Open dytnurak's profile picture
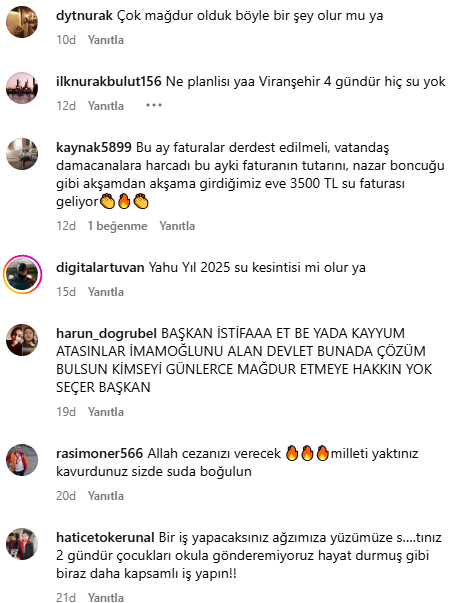 22,22
